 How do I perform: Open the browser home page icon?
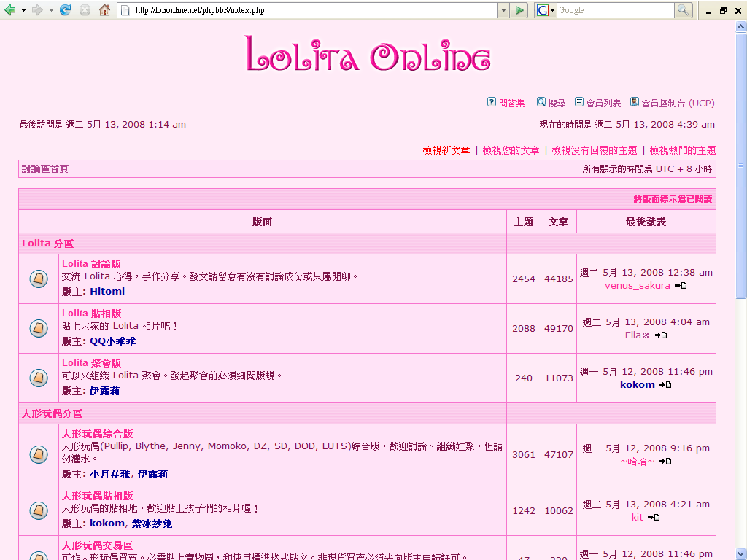tap(104, 10)
